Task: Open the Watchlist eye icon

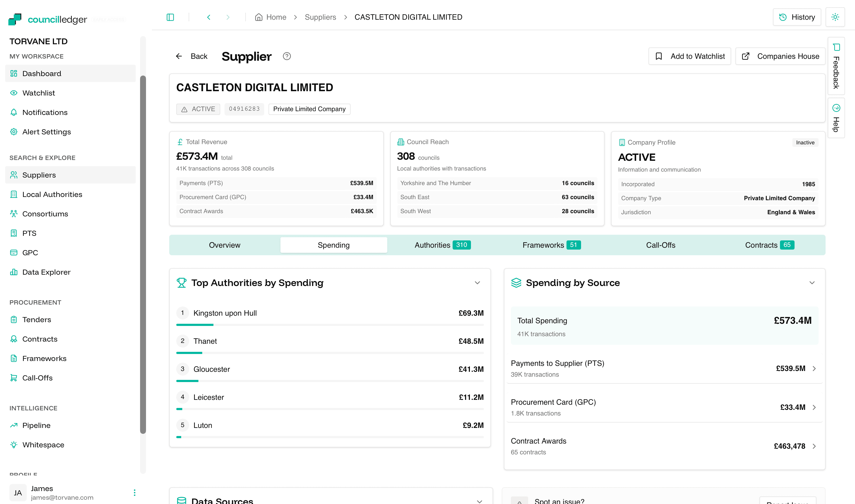Action: pyautogui.click(x=13, y=93)
